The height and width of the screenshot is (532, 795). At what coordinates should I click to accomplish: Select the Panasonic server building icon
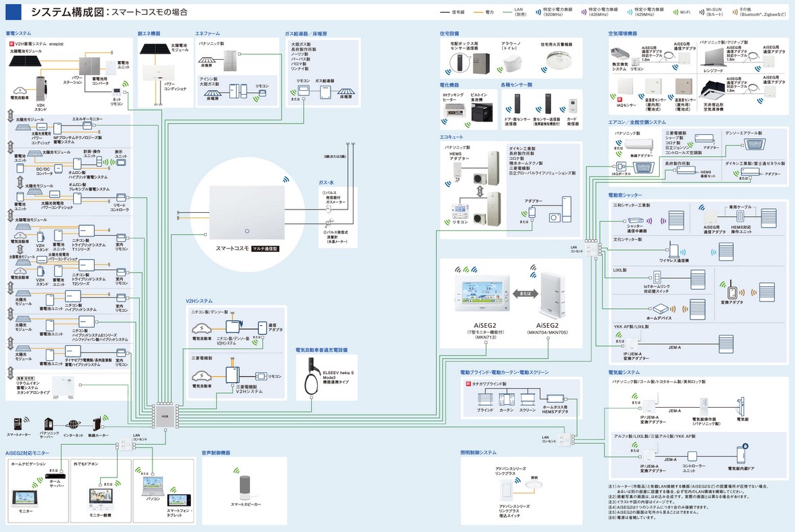[x=49, y=424]
